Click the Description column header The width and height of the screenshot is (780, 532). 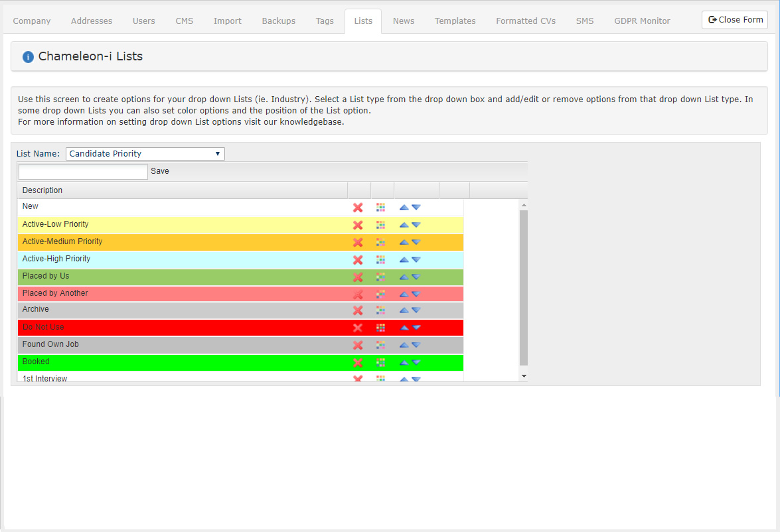point(183,190)
